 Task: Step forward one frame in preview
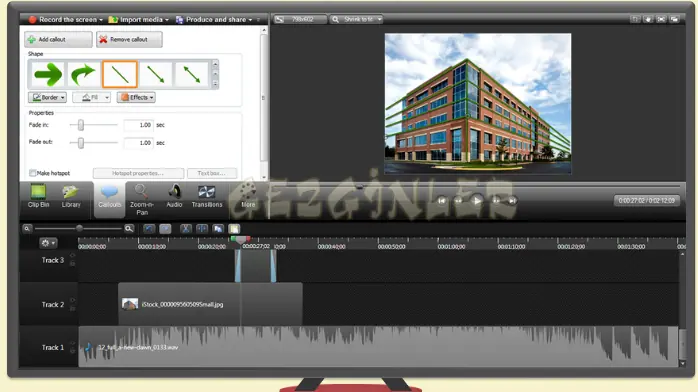(x=495, y=201)
